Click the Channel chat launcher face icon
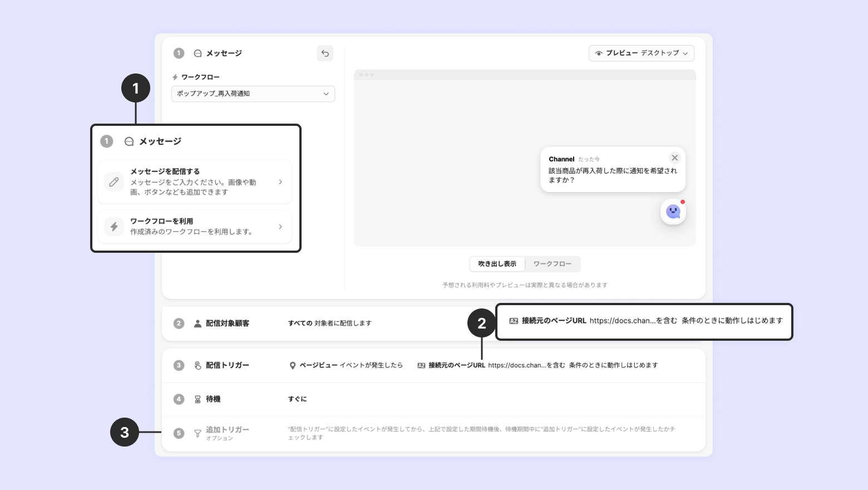Screen dimensions: 868x490 pos(673,212)
